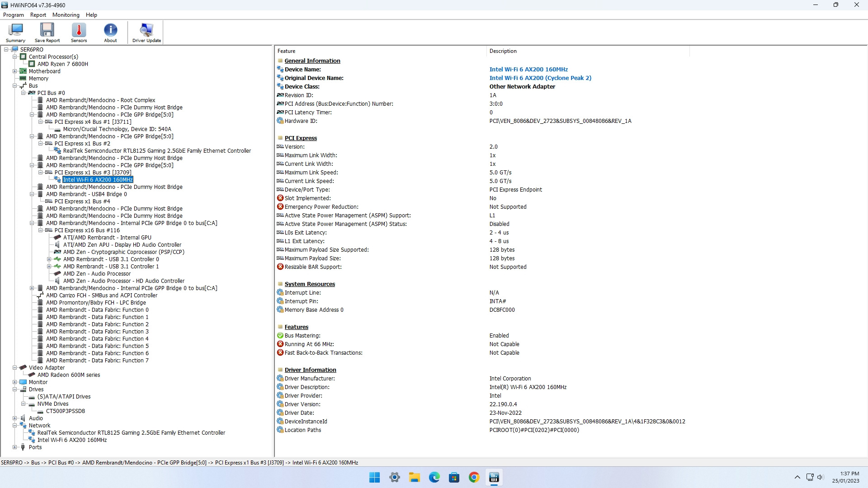868x488 pixels.
Task: Select AMD Rembrandt - USB4 Bridge 0
Action: tap(86, 194)
